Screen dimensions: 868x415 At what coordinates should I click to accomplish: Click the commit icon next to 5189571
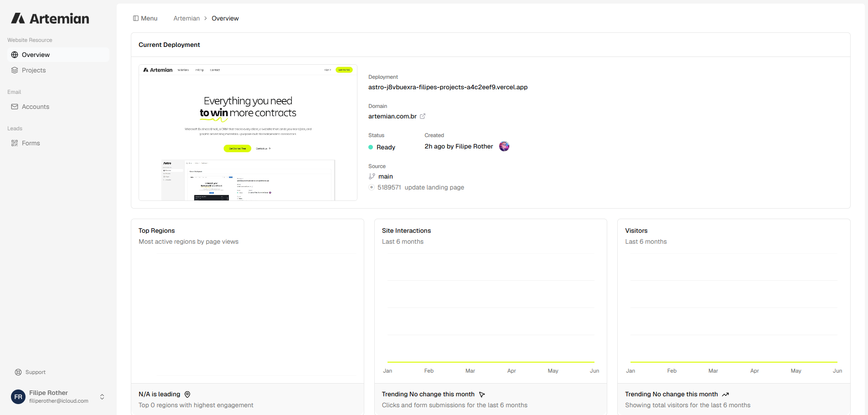coord(372,187)
